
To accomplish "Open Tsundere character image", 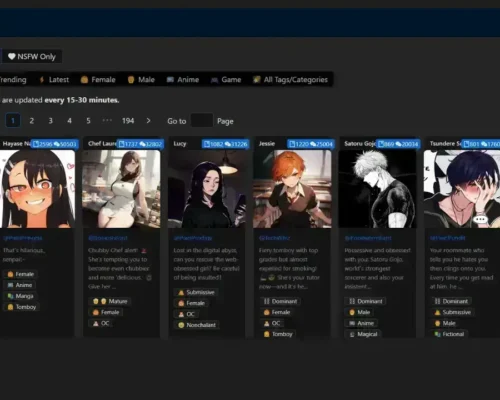I will (462, 189).
